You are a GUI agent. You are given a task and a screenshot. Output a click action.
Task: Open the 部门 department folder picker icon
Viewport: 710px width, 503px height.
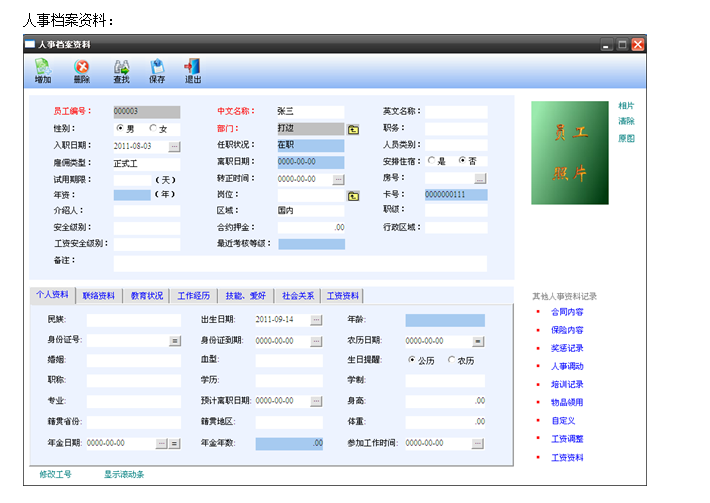tap(353, 129)
